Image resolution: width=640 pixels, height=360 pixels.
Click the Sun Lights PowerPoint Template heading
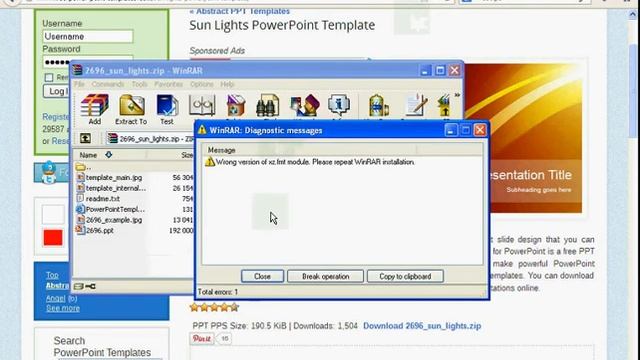tap(282, 25)
